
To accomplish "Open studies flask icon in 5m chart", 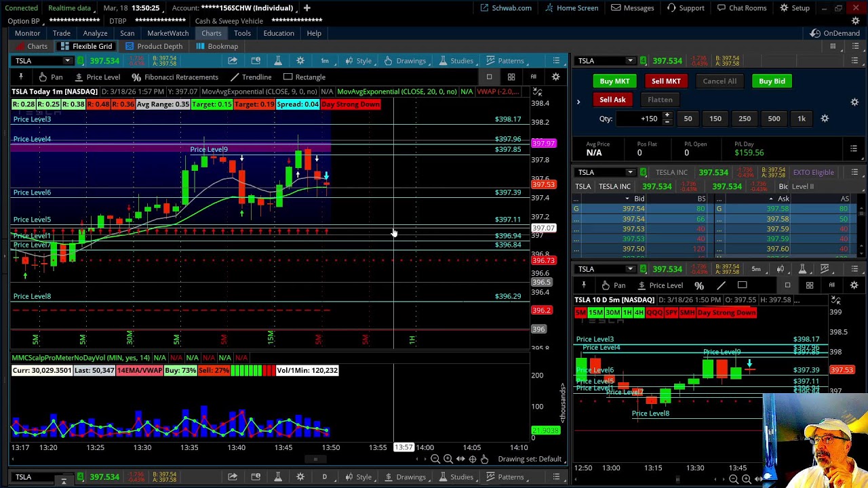I will coord(802,269).
